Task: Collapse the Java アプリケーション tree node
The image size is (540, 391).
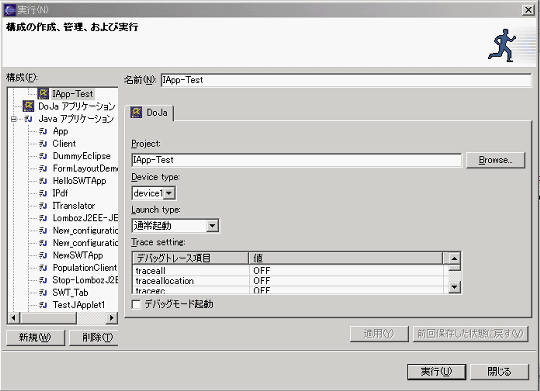Action: [13, 119]
